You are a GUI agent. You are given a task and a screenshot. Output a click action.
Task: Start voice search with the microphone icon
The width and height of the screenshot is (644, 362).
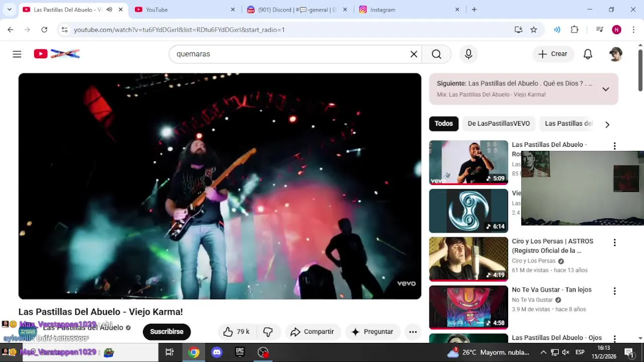coord(468,54)
